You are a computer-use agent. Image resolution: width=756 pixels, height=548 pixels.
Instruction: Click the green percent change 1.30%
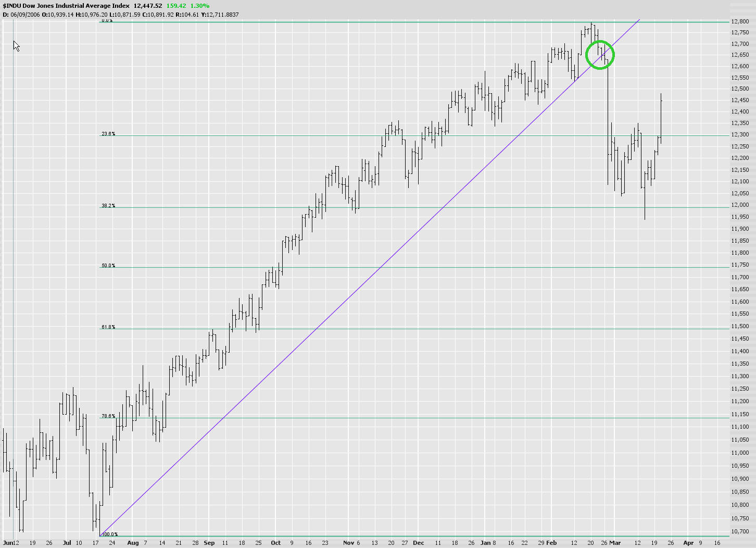200,6
